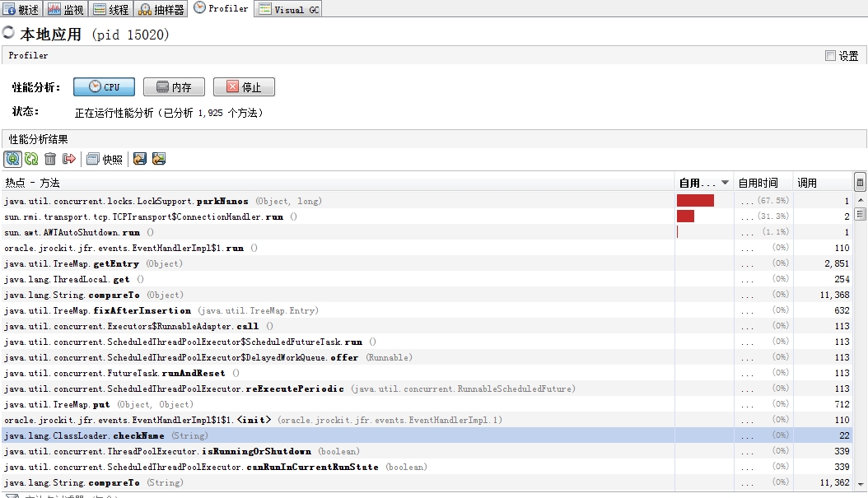Switch to the 线程 threads tab
868x498 pixels.
click(x=110, y=9)
